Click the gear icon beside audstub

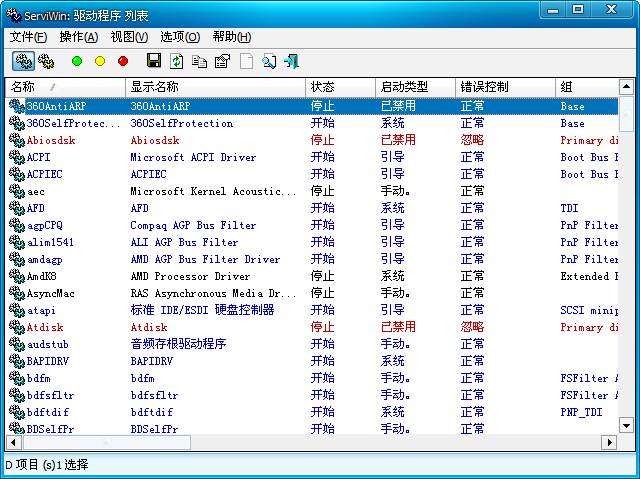tap(17, 344)
